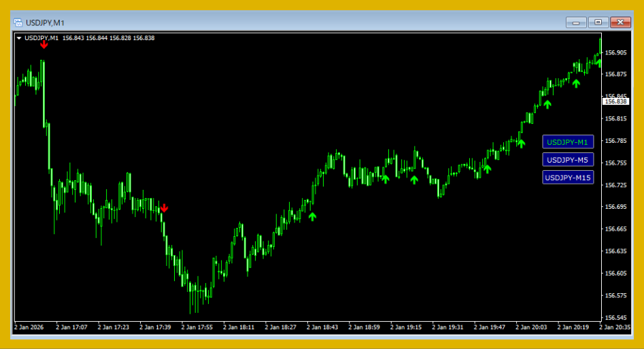
Task: Click green up arrow near 156.875 price level
Action: point(576,83)
